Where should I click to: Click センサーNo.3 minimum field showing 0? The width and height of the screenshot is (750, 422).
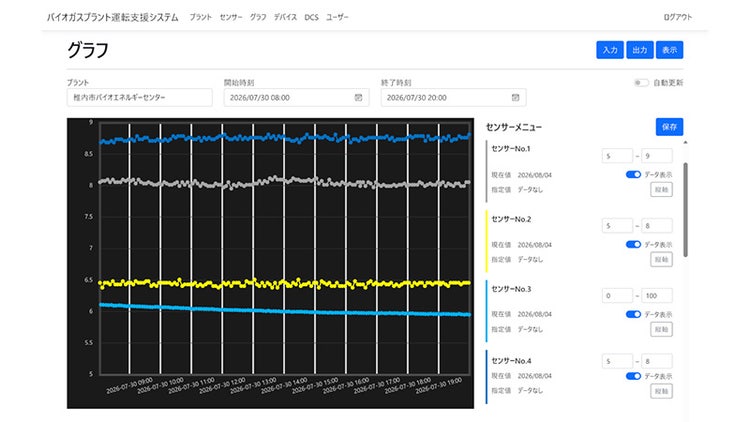tap(617, 296)
